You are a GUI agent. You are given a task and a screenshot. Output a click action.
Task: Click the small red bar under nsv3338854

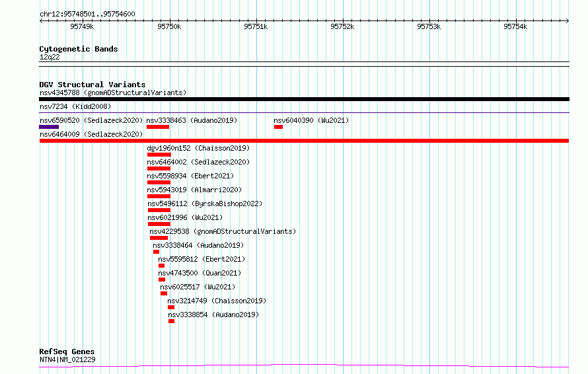click(171, 322)
